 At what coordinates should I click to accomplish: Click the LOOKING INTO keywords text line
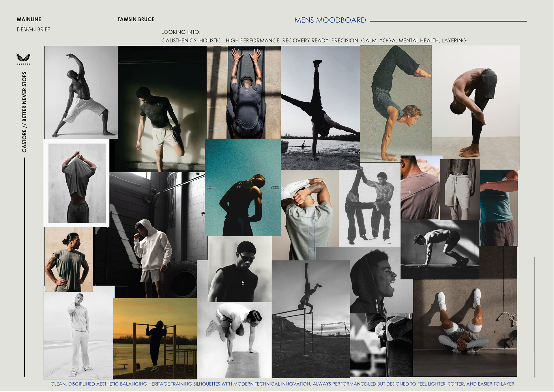click(314, 40)
